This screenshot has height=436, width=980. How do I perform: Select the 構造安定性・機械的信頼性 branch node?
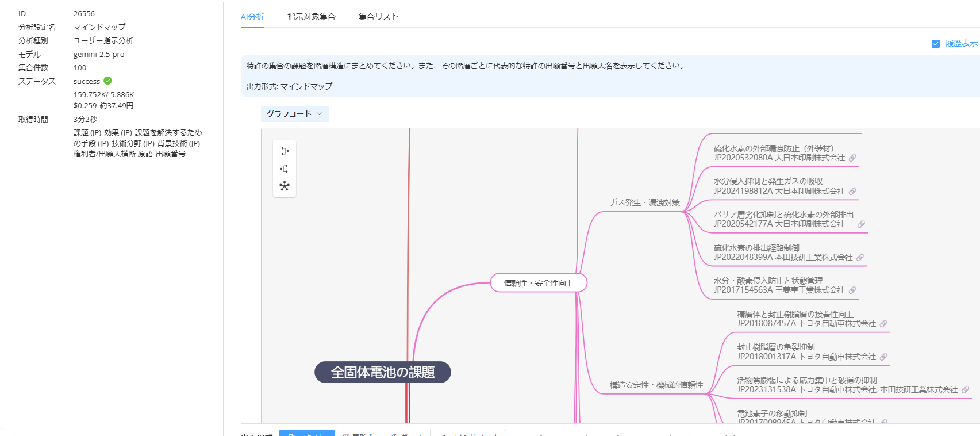coord(656,385)
